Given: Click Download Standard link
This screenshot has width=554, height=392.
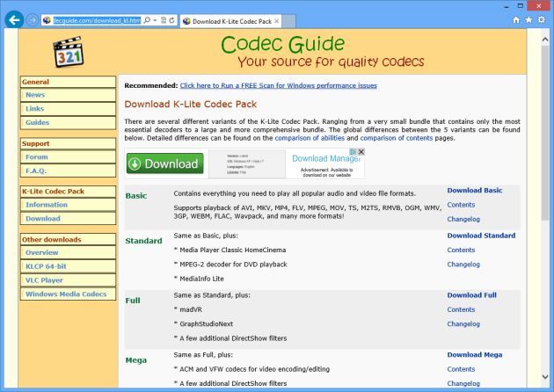Looking at the screenshot, I should 481,236.
